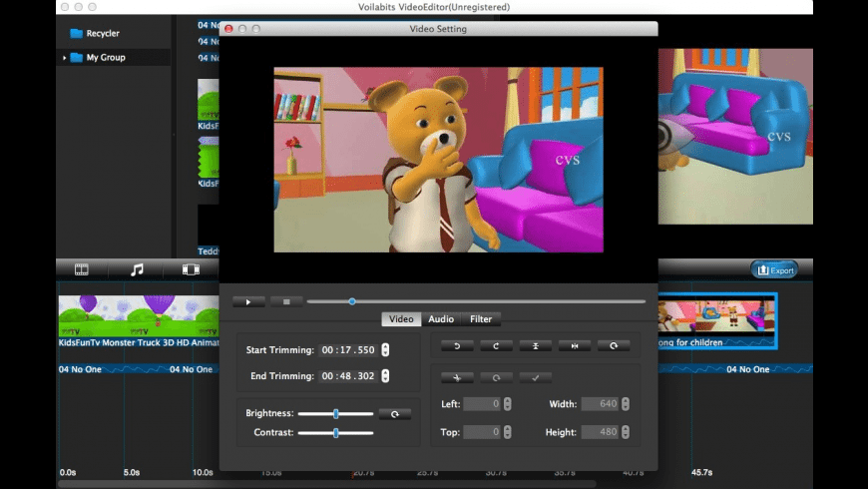Open the Audio tab
Viewport: 868px width, 489px height.
pos(441,319)
